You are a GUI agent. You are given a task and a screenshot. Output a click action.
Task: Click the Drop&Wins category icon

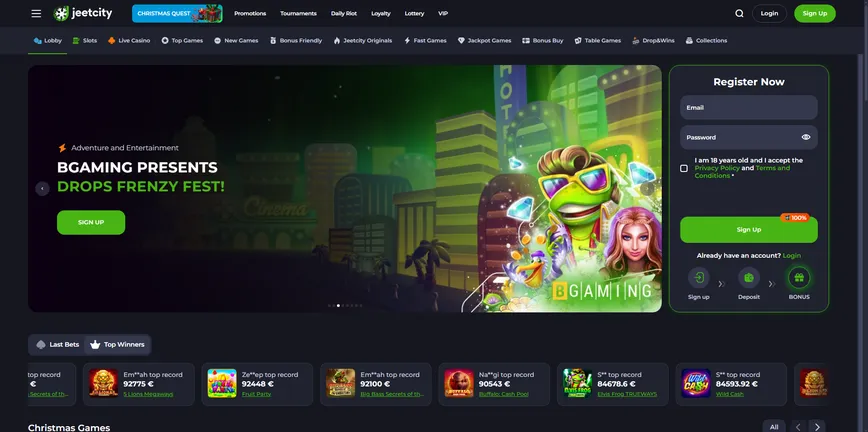636,40
